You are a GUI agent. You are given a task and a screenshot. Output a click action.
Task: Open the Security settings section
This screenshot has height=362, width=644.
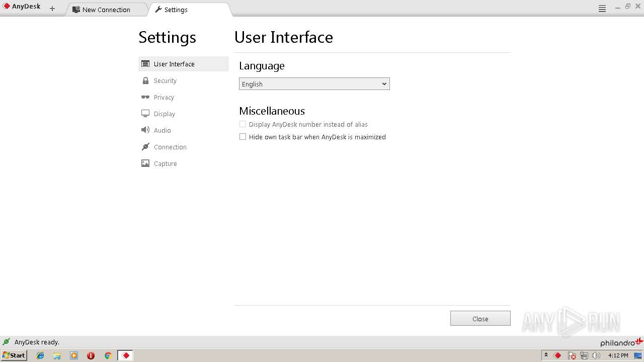pyautogui.click(x=183, y=80)
